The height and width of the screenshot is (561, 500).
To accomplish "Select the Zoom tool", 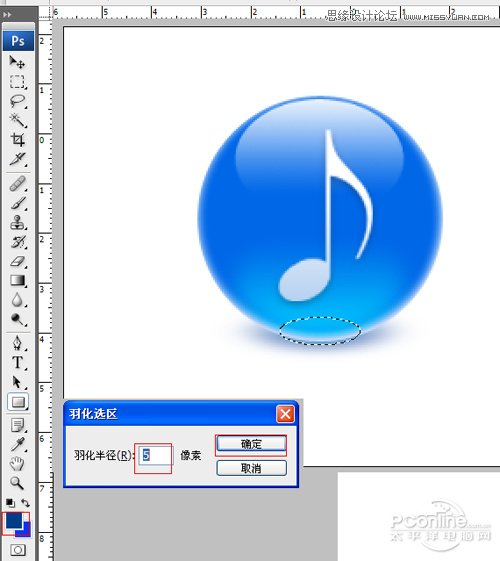I will coord(17,483).
